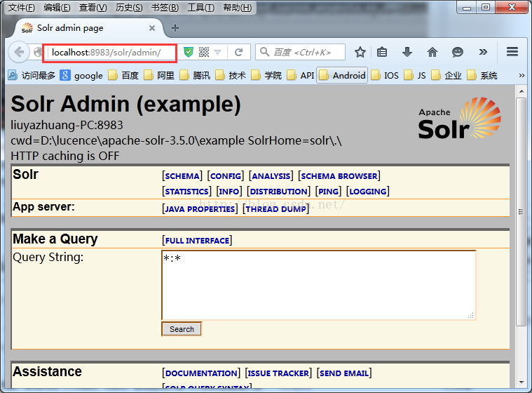Viewport: 532px width, 393px height.
Task: Open the Android bookmark folder
Action: 342,75
